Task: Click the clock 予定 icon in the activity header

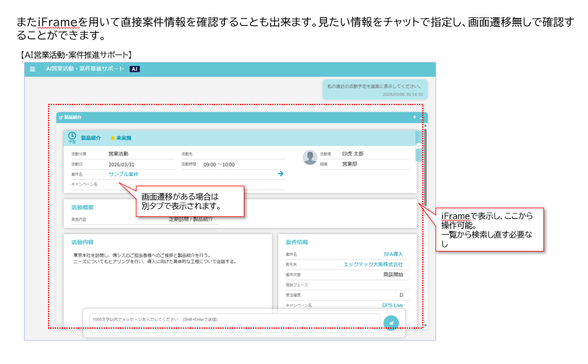Action: [72, 137]
